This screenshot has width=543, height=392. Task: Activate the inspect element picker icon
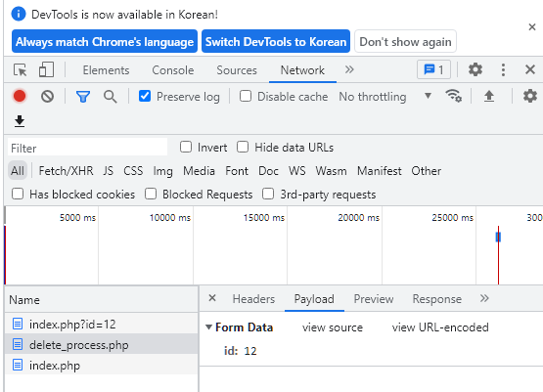pyautogui.click(x=21, y=69)
